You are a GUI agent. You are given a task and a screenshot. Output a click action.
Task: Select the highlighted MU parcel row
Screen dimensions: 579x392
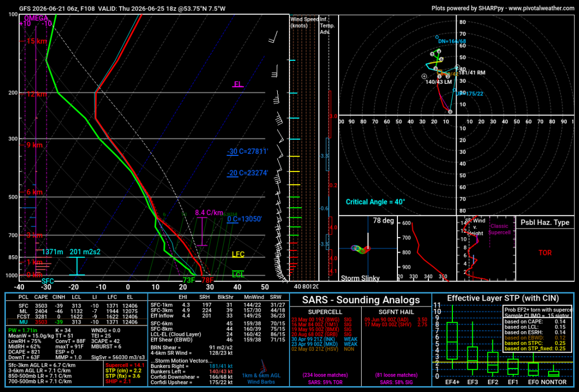point(77,322)
